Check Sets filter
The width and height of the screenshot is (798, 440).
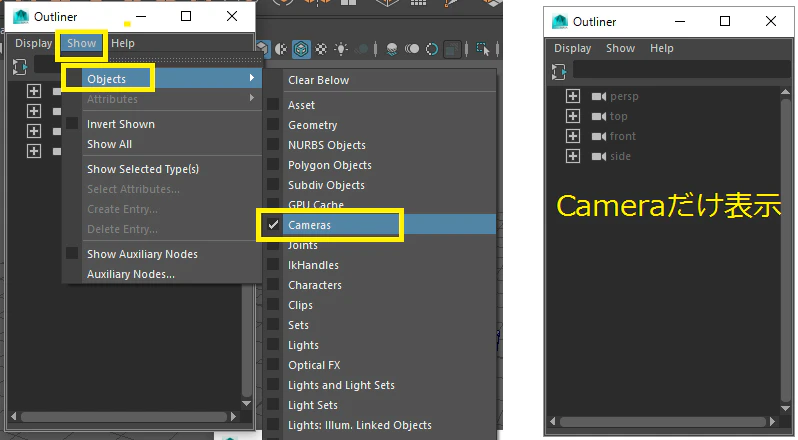[273, 325]
